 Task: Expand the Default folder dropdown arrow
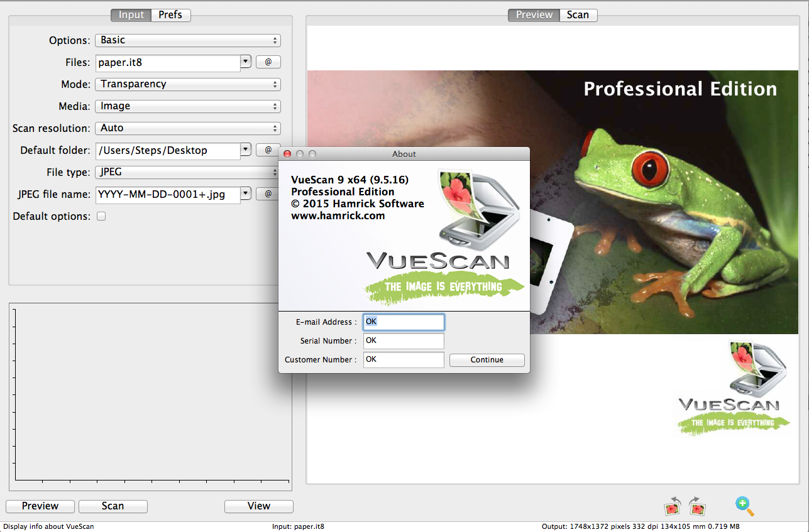[246, 149]
